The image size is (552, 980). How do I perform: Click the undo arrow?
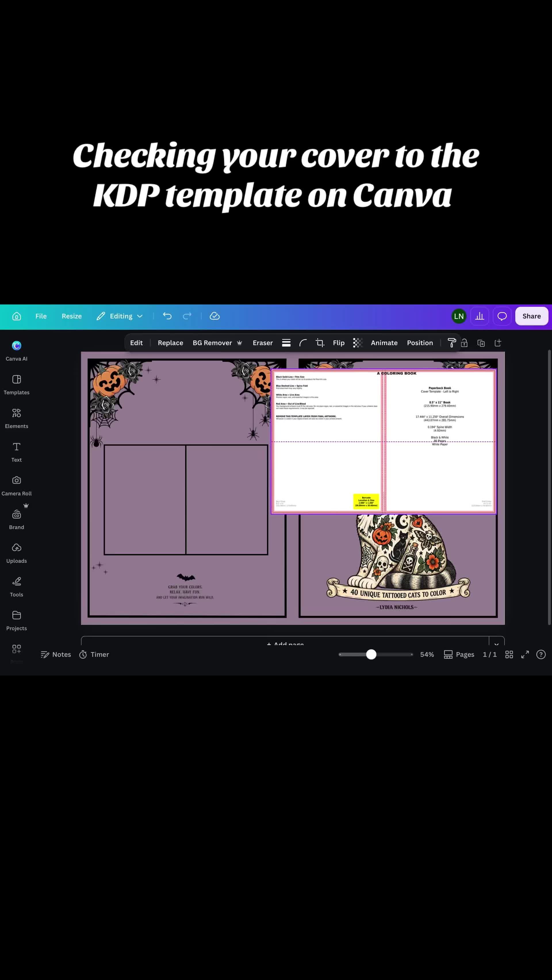(167, 316)
